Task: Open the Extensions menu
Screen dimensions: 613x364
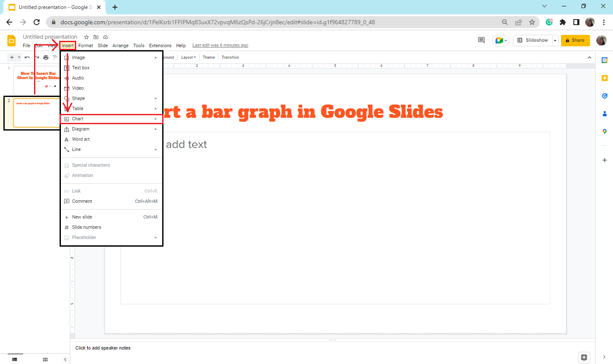Action: 160,45
